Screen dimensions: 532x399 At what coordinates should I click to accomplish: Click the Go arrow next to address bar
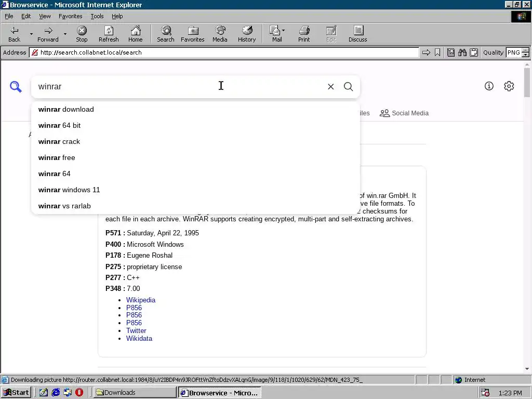coord(426,52)
